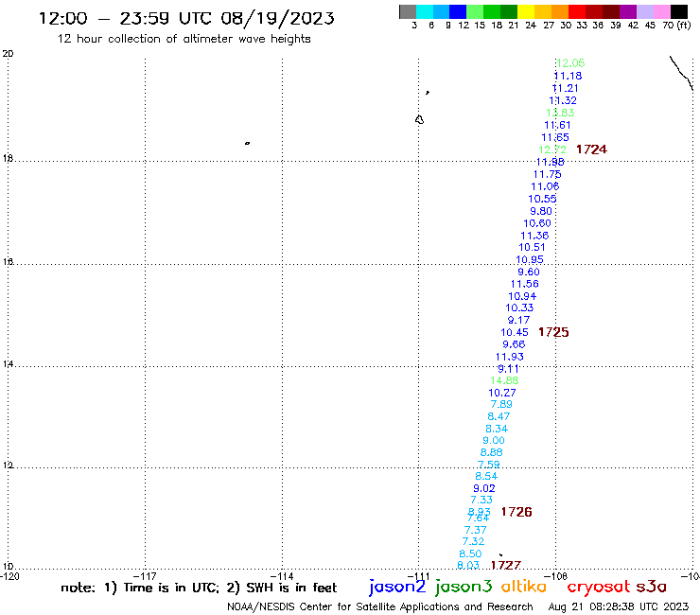Viewport: 700px width, 615px height.
Task: Click the 8.50 wave height reading
Action: [470, 553]
